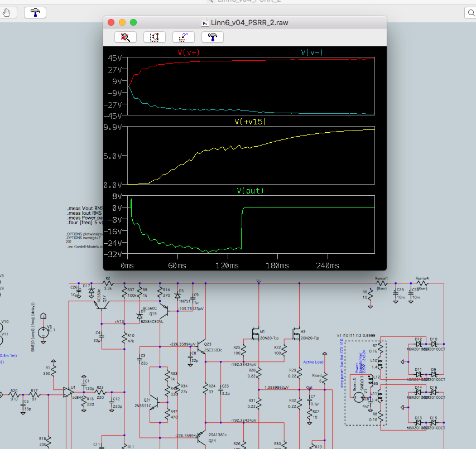Image resolution: width=476 pixels, height=449 pixels.
Task: Click the .four {freq} directive text
Action: pos(85,223)
